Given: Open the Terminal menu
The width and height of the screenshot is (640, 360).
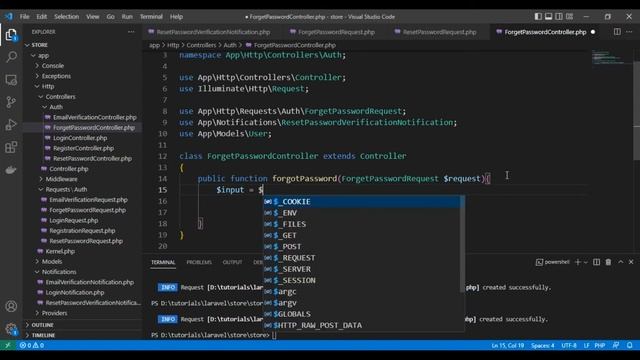Looking at the screenshot, I should (151, 17).
